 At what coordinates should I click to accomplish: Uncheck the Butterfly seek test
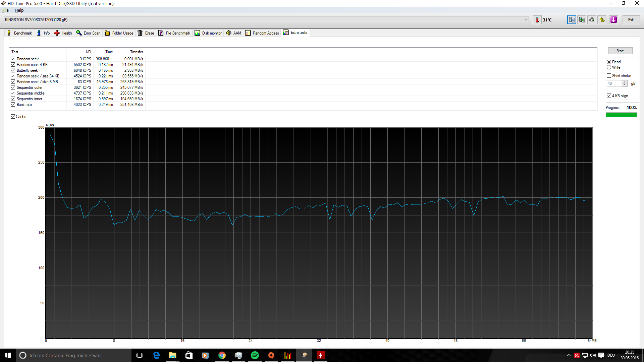tap(13, 70)
